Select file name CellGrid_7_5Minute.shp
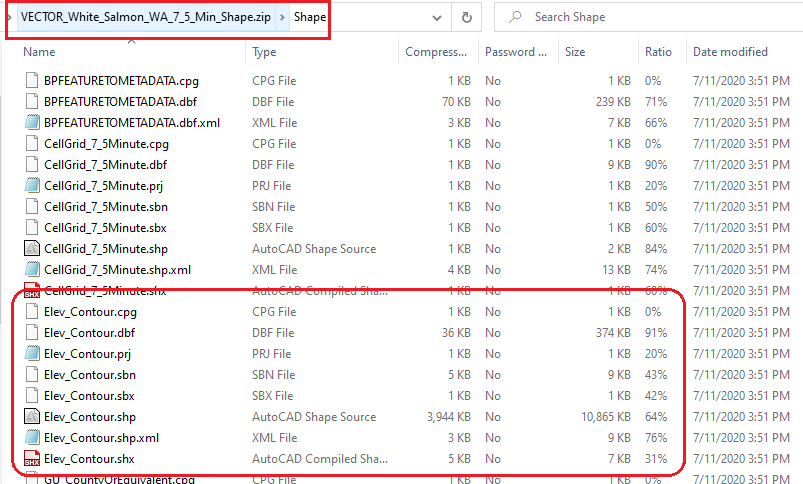The height and width of the screenshot is (484, 803). pos(106,248)
